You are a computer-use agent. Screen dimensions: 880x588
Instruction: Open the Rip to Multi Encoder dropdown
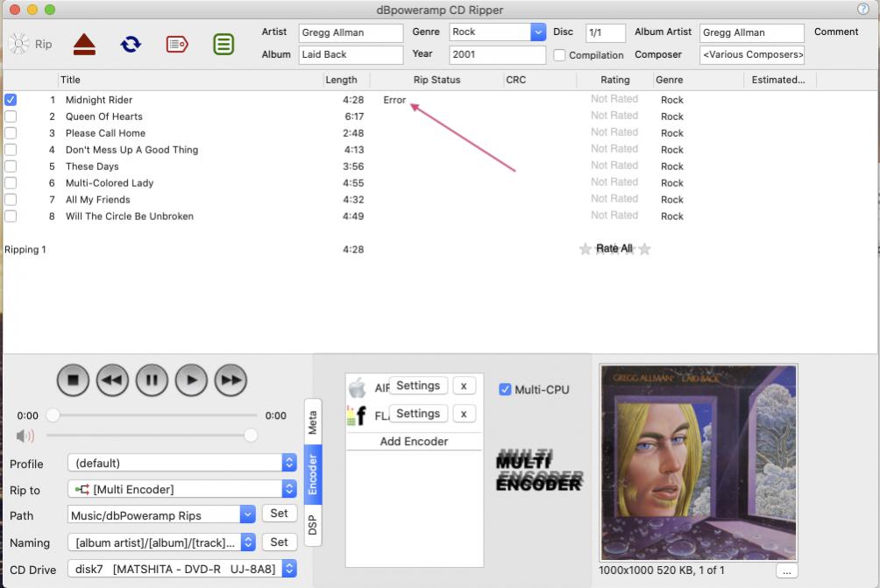coord(181,489)
